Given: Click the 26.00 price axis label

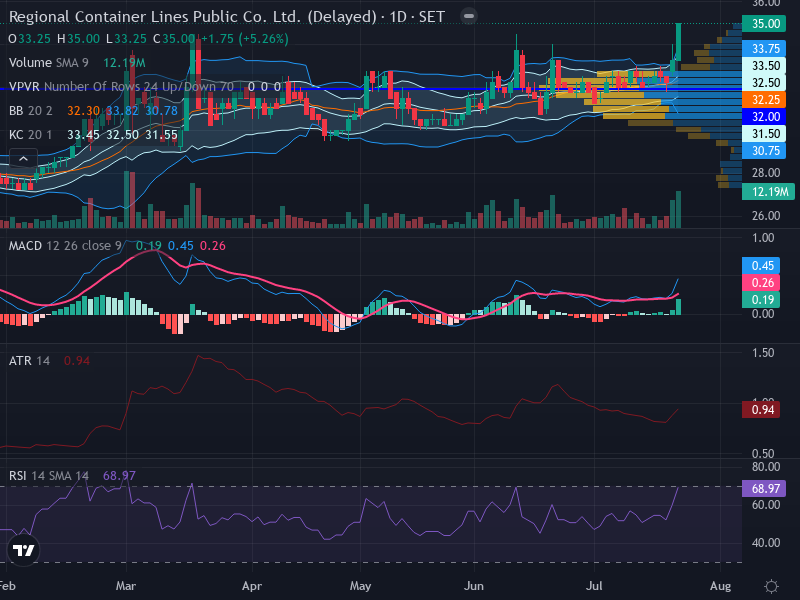Looking at the screenshot, I should (x=766, y=216).
